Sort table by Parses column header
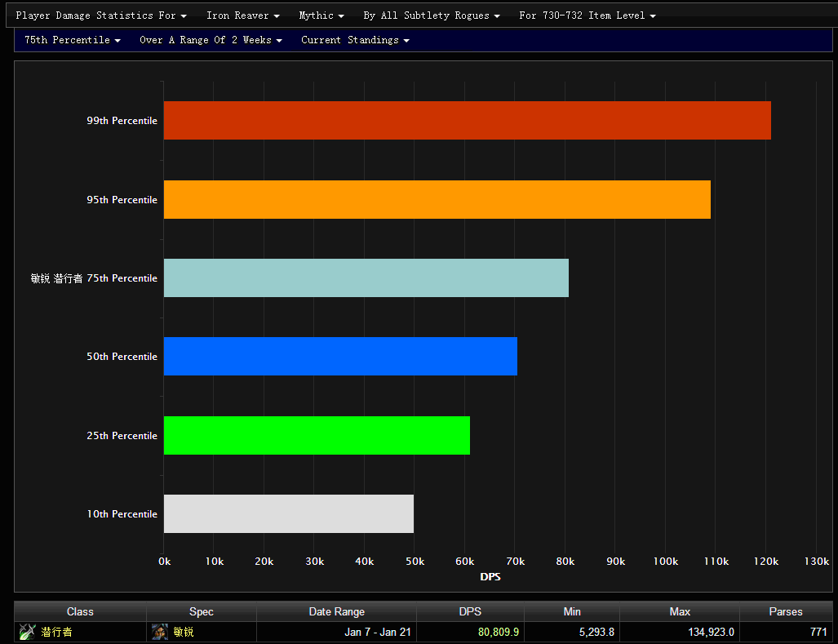838x644 pixels. [x=785, y=611]
